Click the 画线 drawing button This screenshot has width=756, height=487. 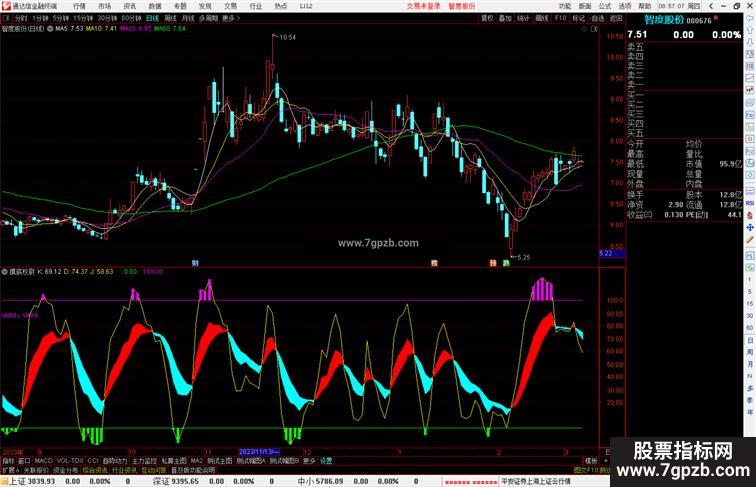point(542,18)
